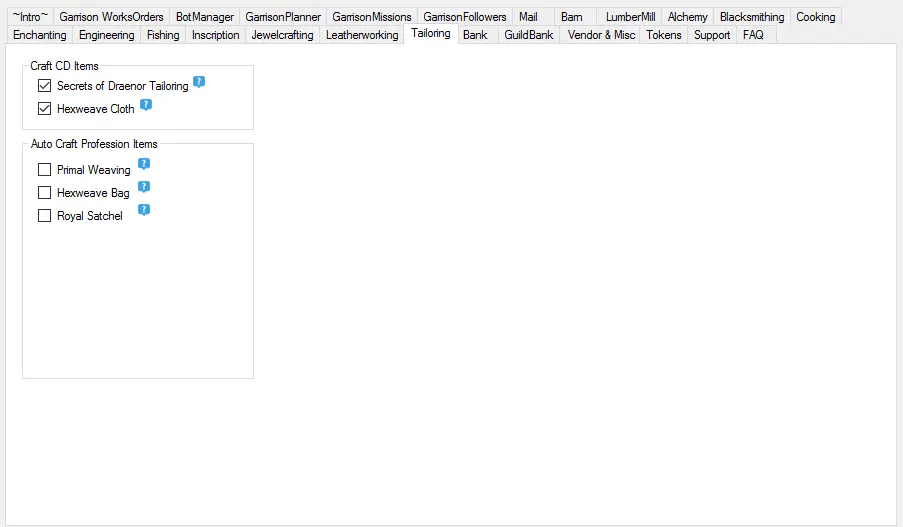The image size is (903, 527).
Task: Open the GuildBank tab
Action: (529, 35)
